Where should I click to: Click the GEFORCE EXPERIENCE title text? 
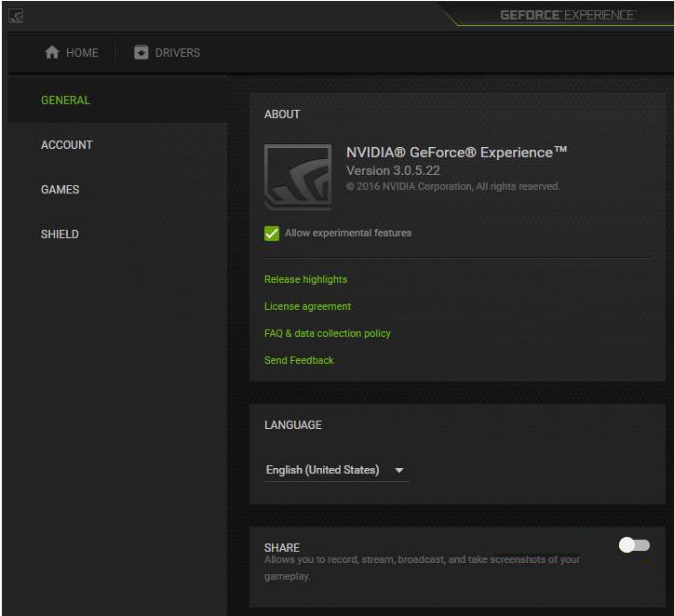[x=567, y=16]
